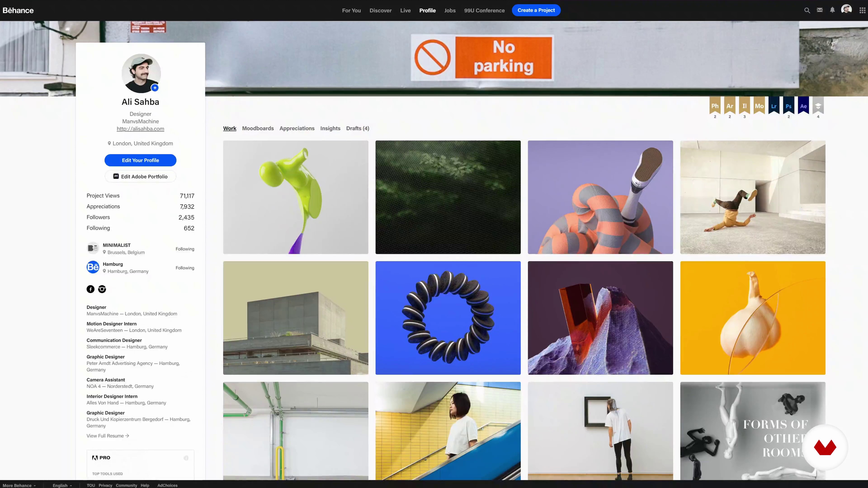Viewport: 868px width, 488px height.
Task: Open the dark green texture project
Action: click(x=448, y=197)
